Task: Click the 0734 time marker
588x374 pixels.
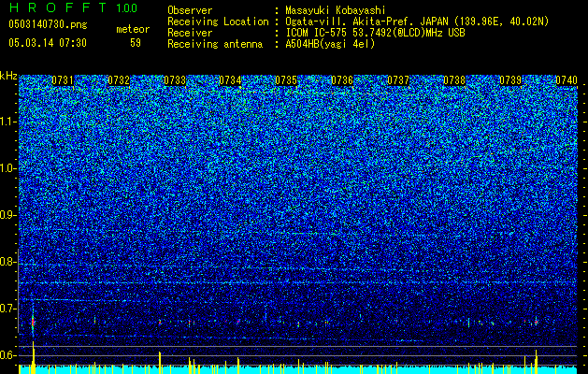Action: point(230,80)
